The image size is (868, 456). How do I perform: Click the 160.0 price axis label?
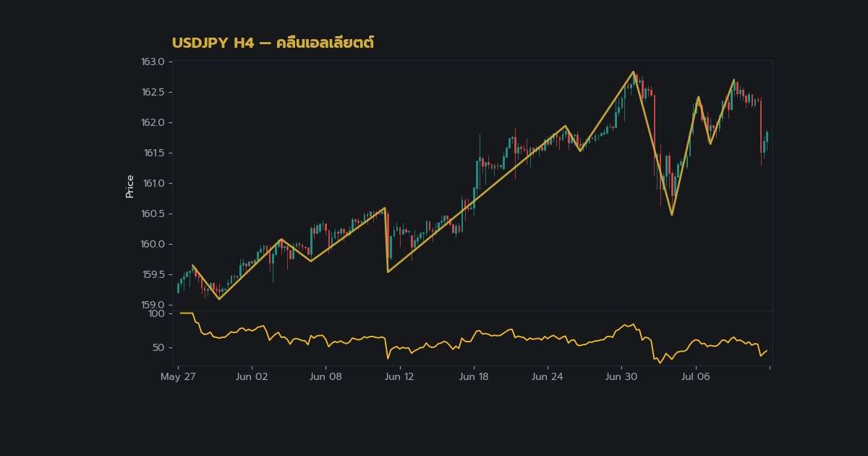pos(153,244)
